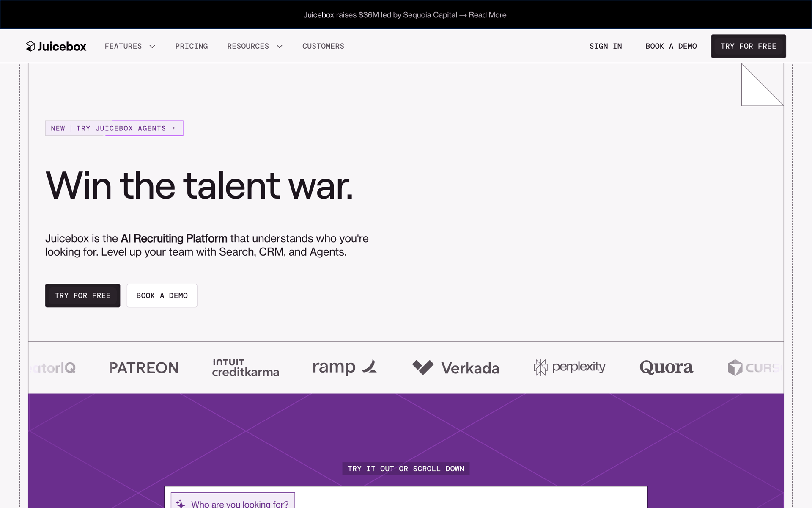The height and width of the screenshot is (508, 812).
Task: Click Sign In in the navbar
Action: (606, 46)
